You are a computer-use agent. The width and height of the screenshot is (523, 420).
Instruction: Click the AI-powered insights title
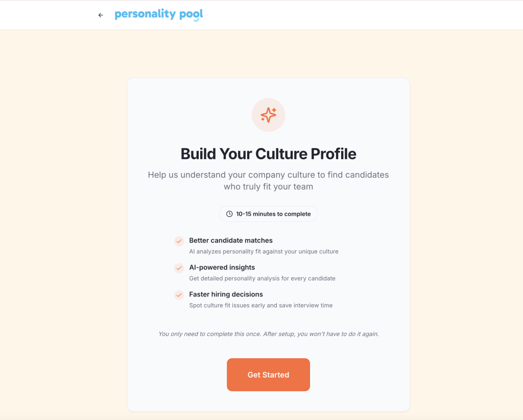click(x=222, y=267)
